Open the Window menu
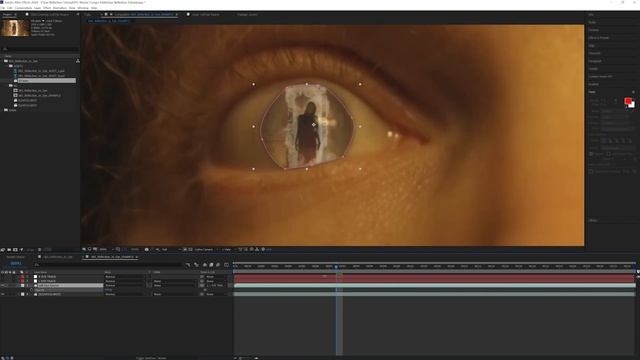This screenshot has width=640, height=360. (x=82, y=8)
